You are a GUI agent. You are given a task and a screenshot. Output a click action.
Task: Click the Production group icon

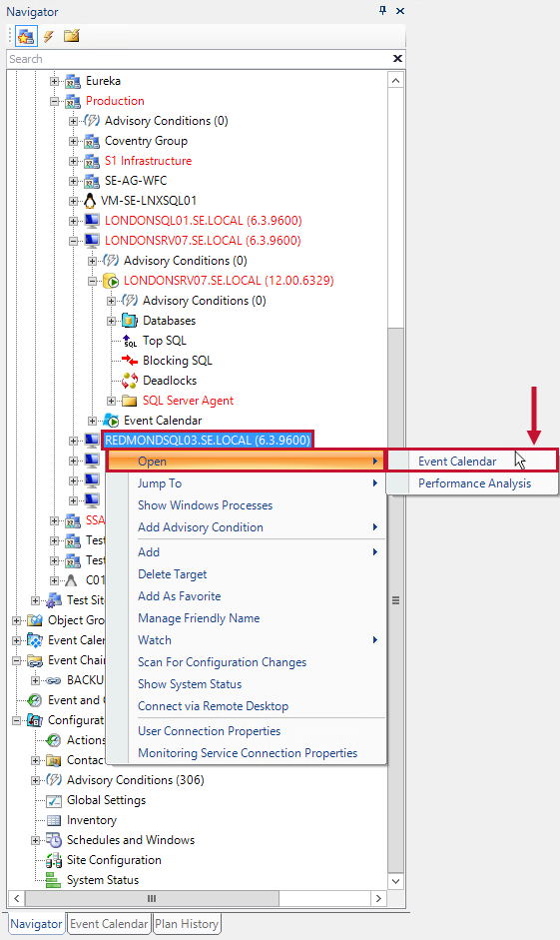pyautogui.click(x=73, y=101)
